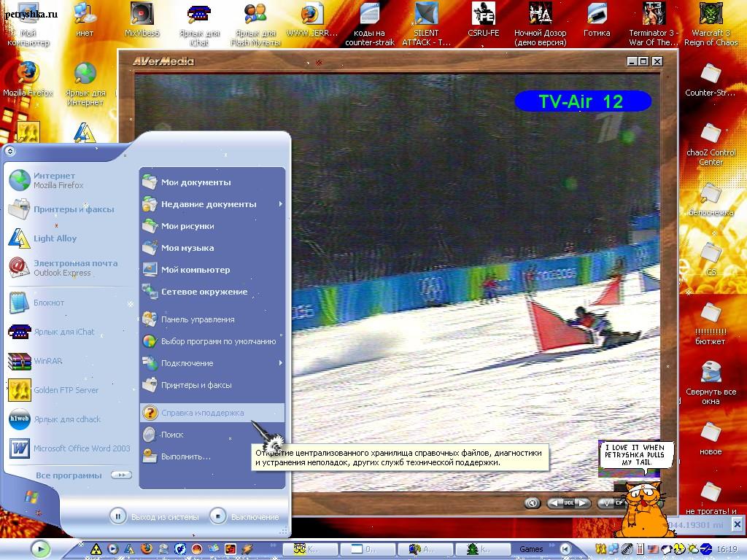
Task: Select the Готика desktop icon
Action: tap(597, 20)
